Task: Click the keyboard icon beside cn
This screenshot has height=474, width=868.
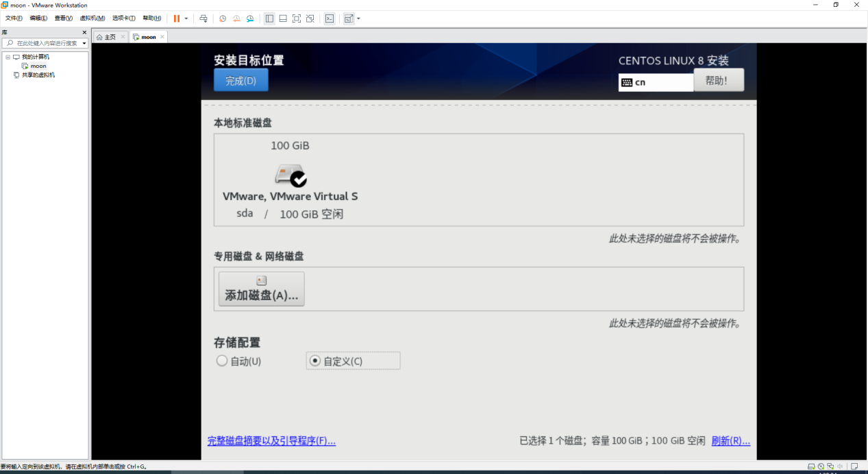Action: coord(626,82)
